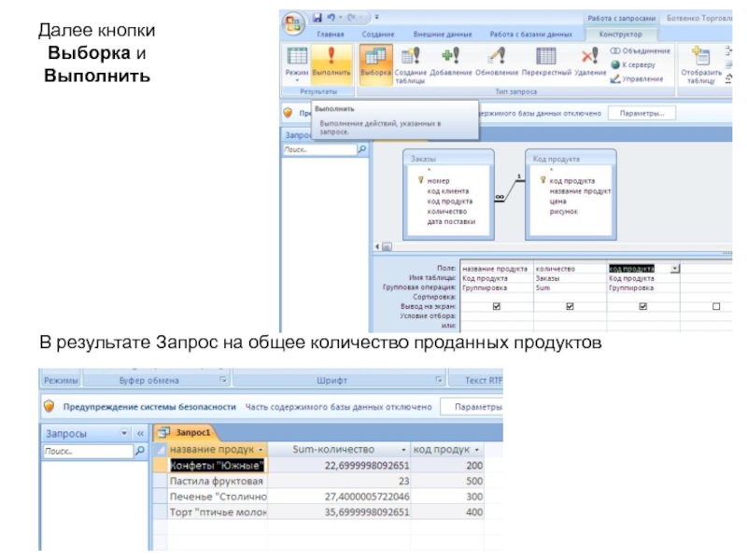The width and height of the screenshot is (747, 560).
Task: Toggle Вывод на экран for код продукта column
Action: 643,307
